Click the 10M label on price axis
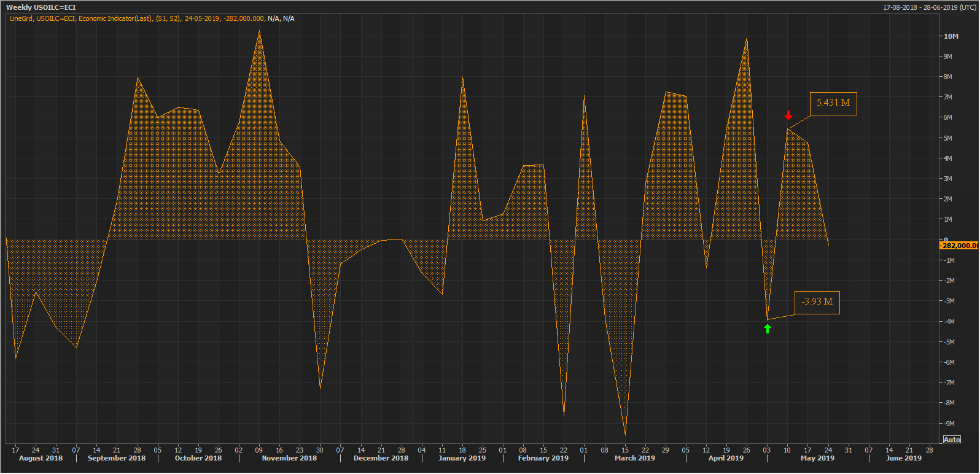This screenshot has width=980, height=474. pos(951,36)
